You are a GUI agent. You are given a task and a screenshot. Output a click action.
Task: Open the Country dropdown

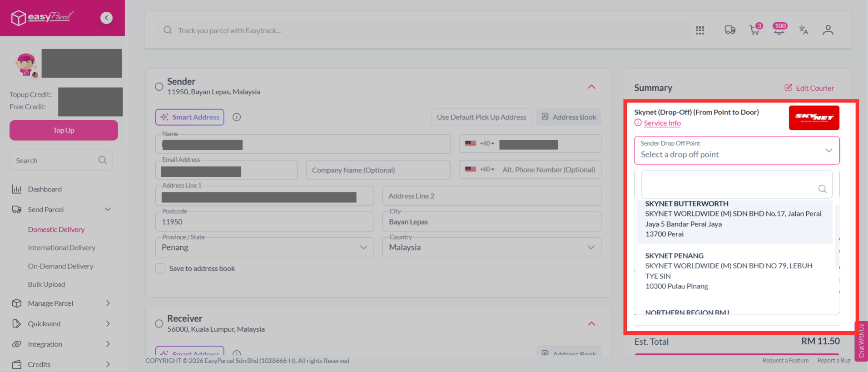492,247
